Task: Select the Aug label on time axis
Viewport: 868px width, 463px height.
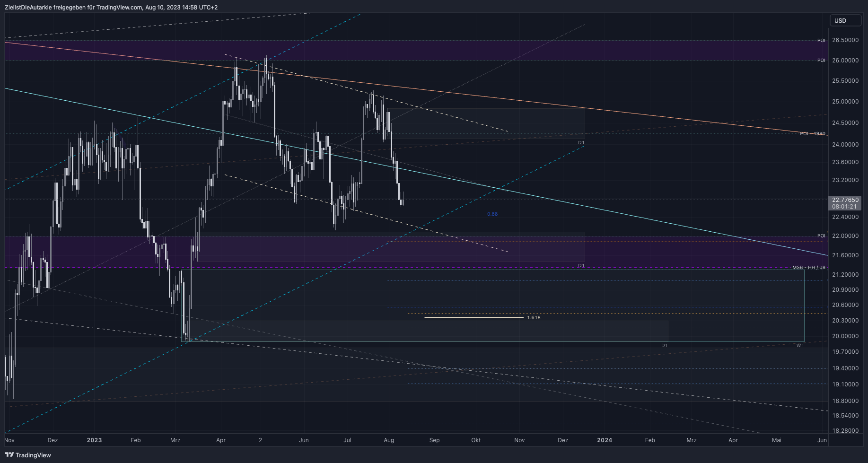Action: coord(389,440)
